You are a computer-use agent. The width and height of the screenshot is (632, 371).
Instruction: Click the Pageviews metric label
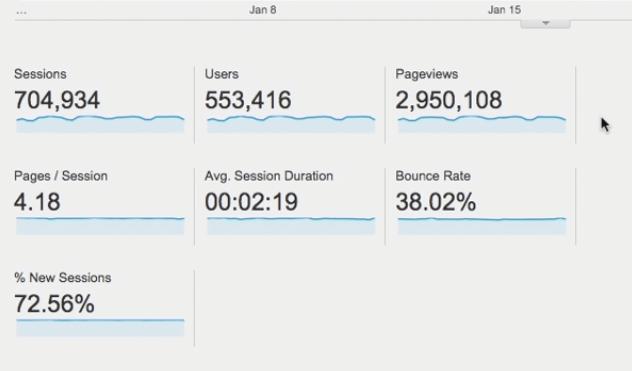(x=426, y=74)
